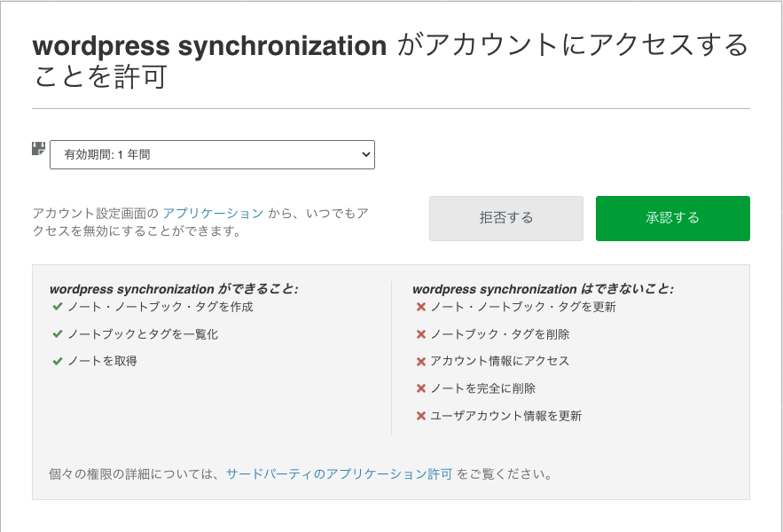Select the text ノートブック・タグを削除
The image size is (783, 532).
point(500,334)
